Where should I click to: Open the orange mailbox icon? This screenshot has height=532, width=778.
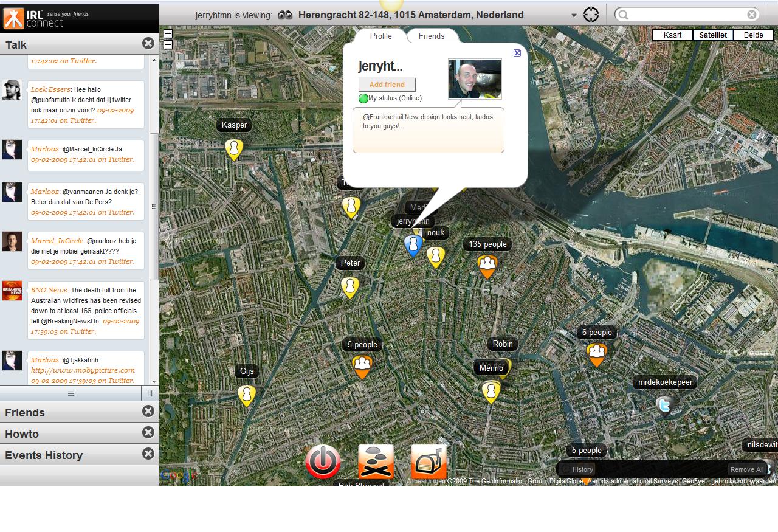pyautogui.click(x=429, y=462)
